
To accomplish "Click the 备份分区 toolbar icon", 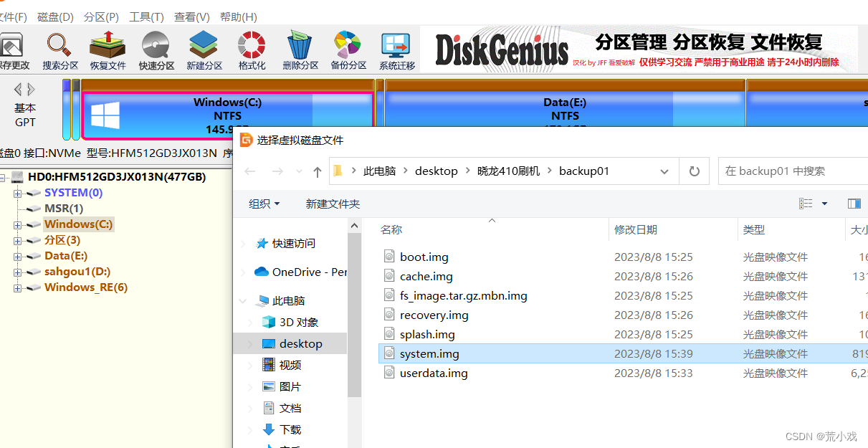I will pos(348,44).
